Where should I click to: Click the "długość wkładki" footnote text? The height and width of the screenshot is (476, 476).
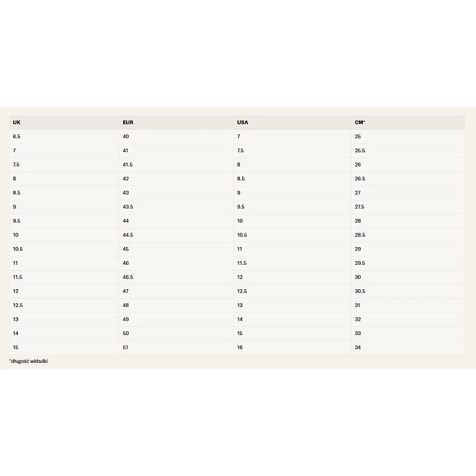point(29,361)
